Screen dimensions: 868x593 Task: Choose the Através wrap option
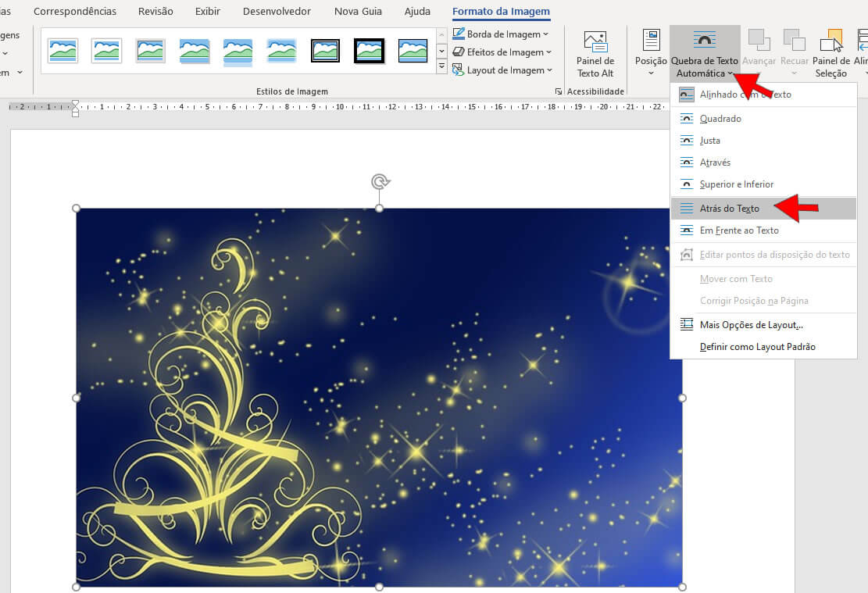click(763, 163)
